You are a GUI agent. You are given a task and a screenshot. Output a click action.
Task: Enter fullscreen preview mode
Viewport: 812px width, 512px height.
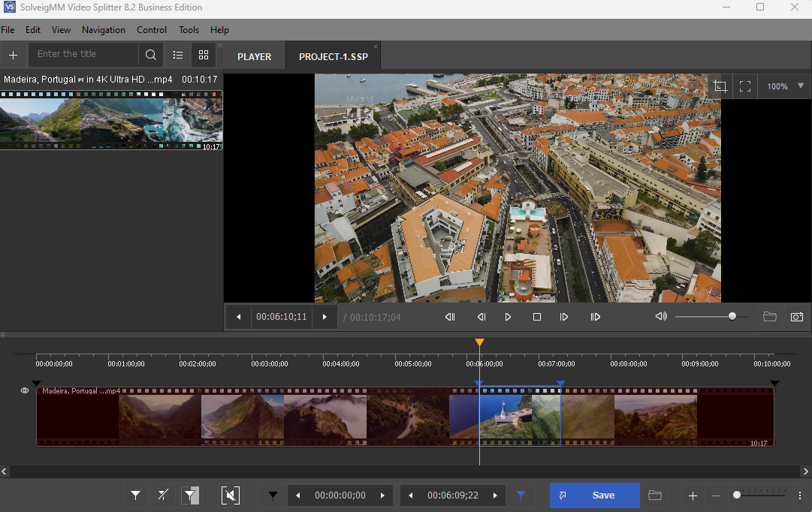[745, 86]
